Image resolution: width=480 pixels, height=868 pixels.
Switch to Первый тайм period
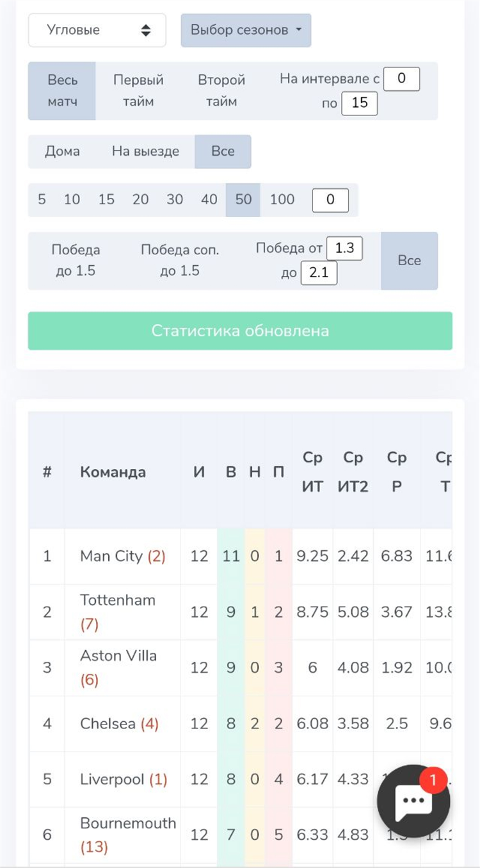(x=138, y=91)
